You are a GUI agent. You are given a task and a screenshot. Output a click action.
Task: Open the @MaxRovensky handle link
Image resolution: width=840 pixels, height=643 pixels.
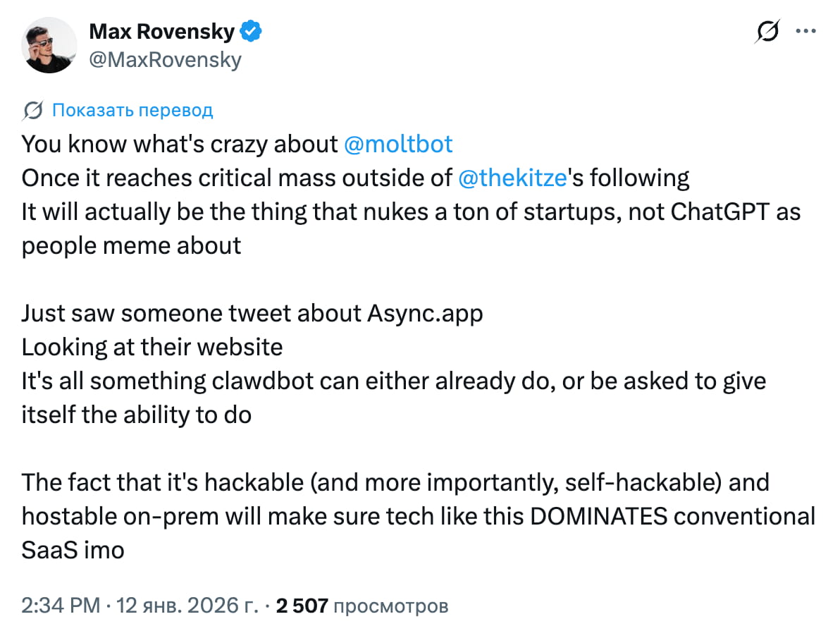pyautogui.click(x=165, y=60)
